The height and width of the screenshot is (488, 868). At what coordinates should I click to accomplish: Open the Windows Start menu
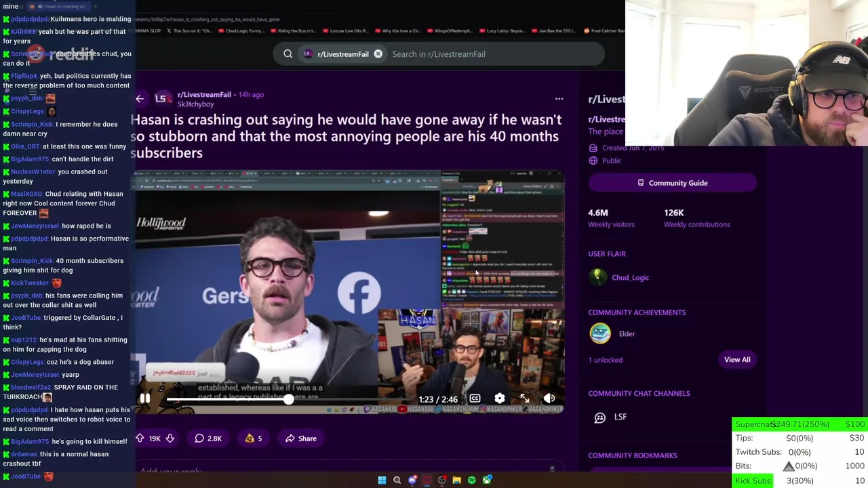pos(382,481)
